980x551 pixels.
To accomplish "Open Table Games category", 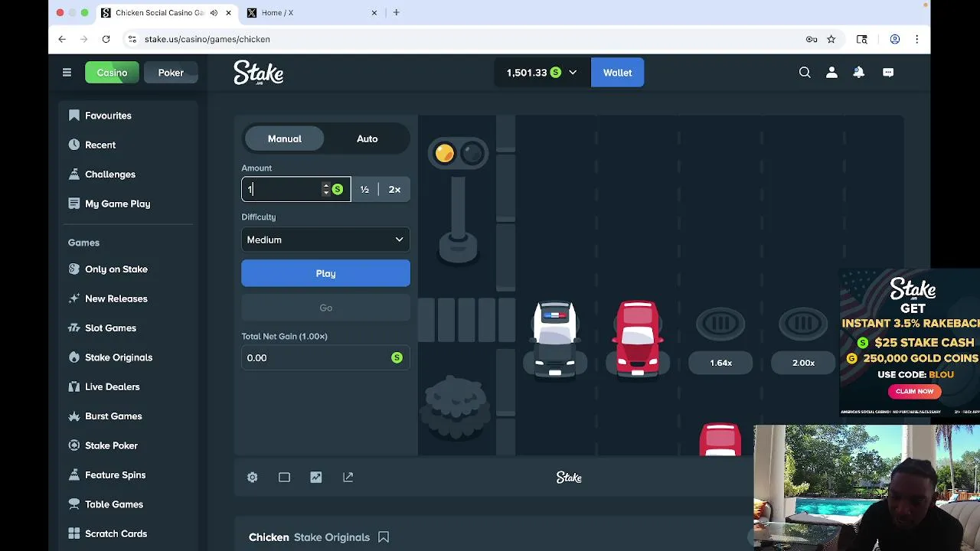I will [113, 504].
